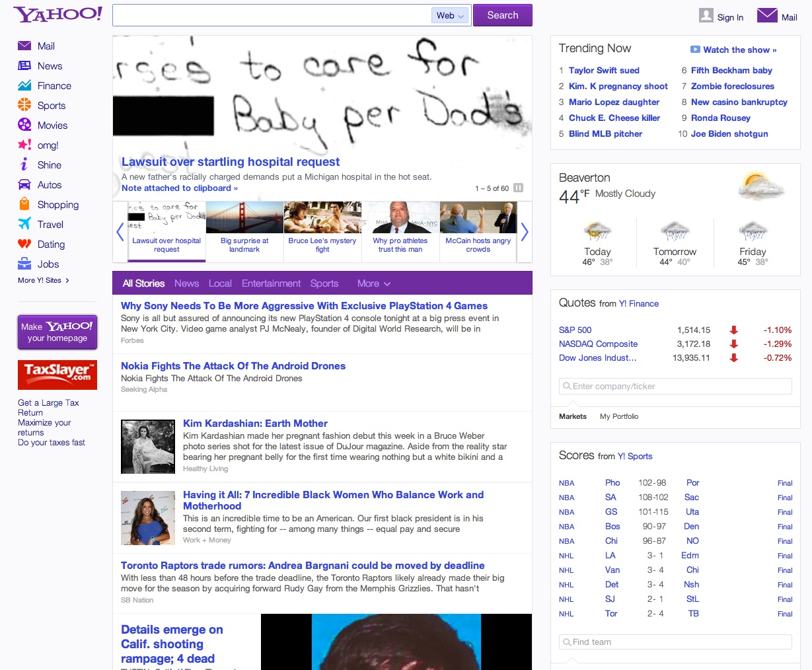Click the Shopping bag icon in the sidebar
Screen dimensions: 812x670
click(24, 204)
